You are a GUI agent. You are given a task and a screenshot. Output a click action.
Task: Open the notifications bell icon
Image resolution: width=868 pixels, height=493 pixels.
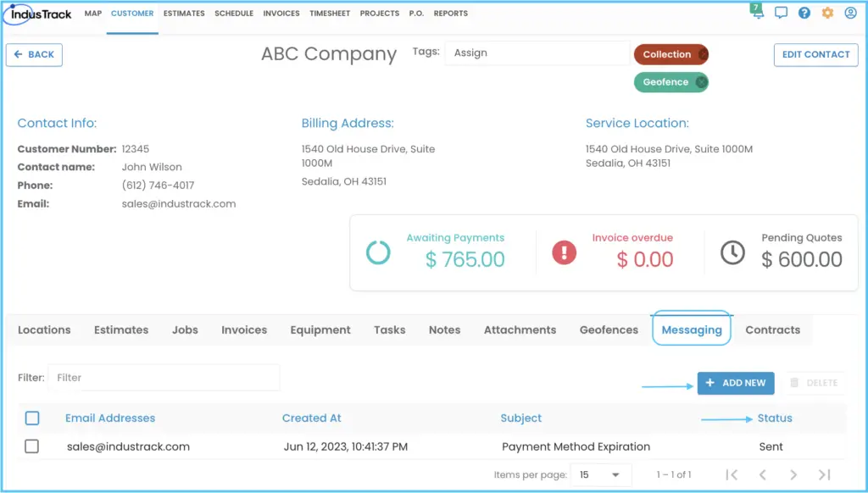757,12
